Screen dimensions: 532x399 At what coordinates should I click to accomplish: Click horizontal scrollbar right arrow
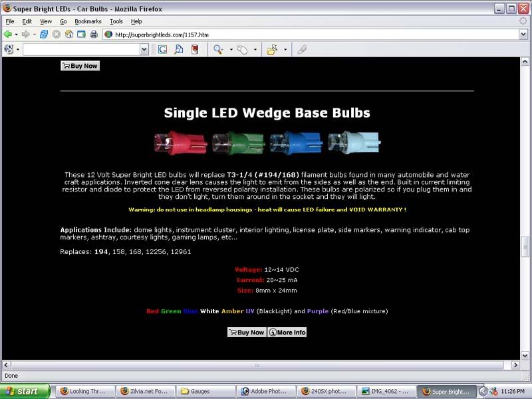[515, 365]
